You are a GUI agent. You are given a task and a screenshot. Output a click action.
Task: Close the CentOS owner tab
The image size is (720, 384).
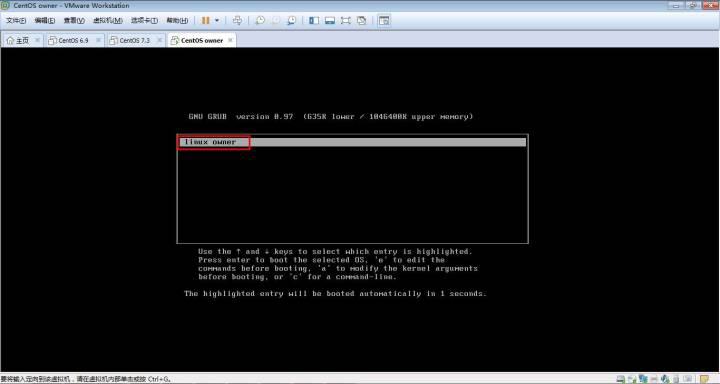click(x=231, y=40)
